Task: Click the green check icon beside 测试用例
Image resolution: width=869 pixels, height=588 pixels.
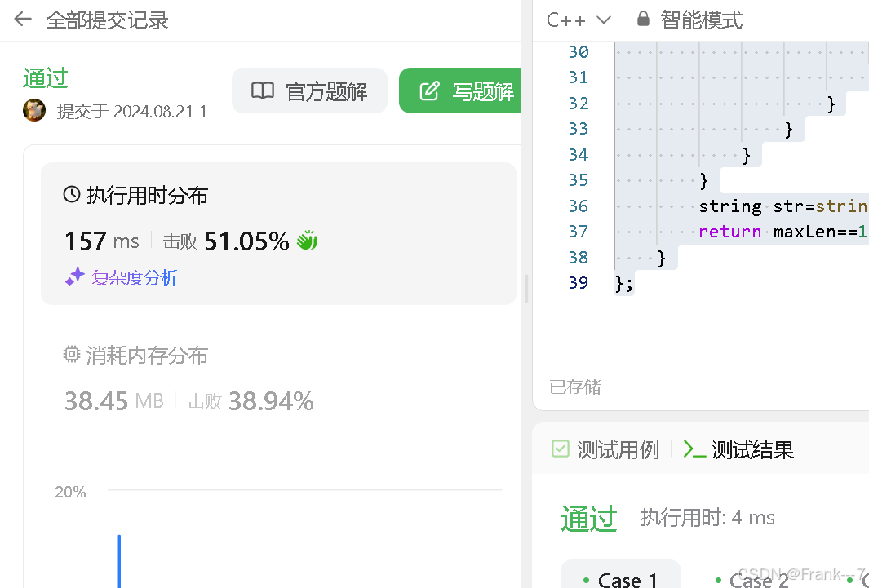Action: coord(561,449)
